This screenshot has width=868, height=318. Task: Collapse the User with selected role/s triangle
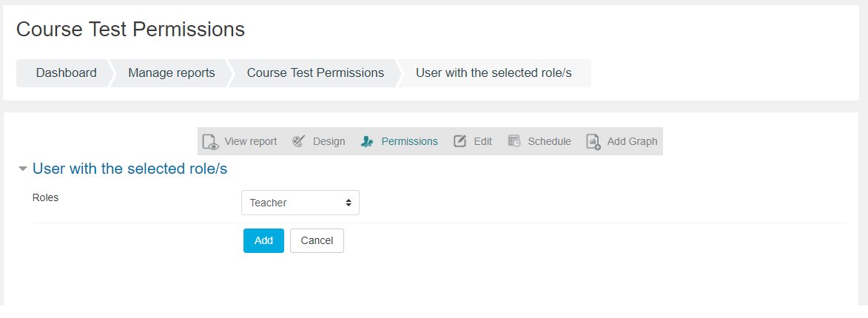(23, 169)
